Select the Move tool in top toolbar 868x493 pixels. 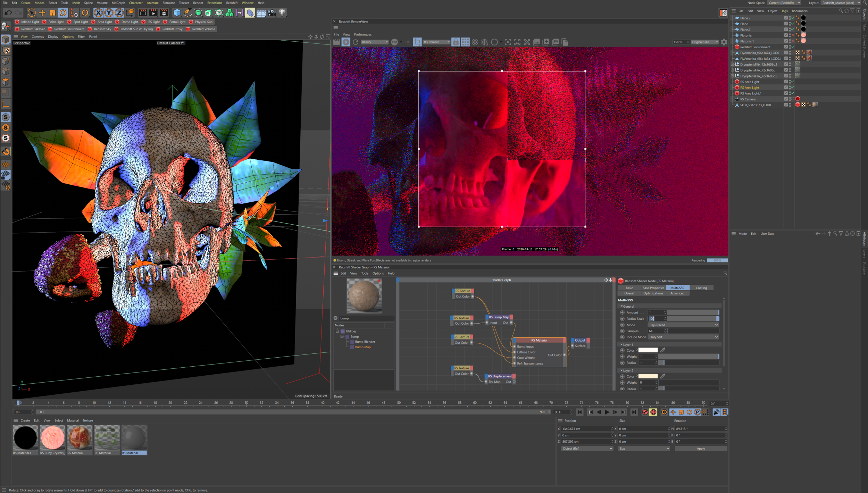pos(42,13)
